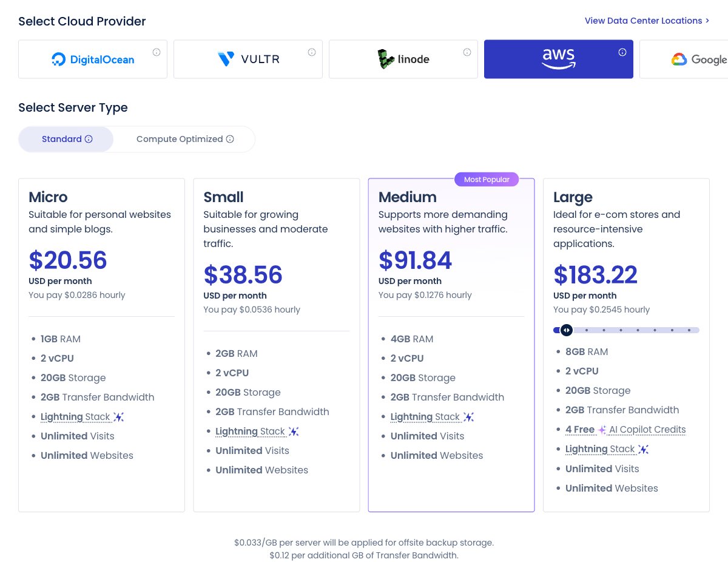Click info icon beside Standard
This screenshot has width=728, height=562.
coord(89,139)
